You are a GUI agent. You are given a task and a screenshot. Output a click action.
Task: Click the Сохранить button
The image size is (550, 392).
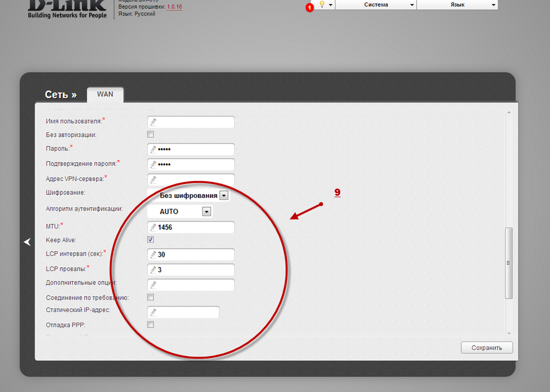(486, 347)
